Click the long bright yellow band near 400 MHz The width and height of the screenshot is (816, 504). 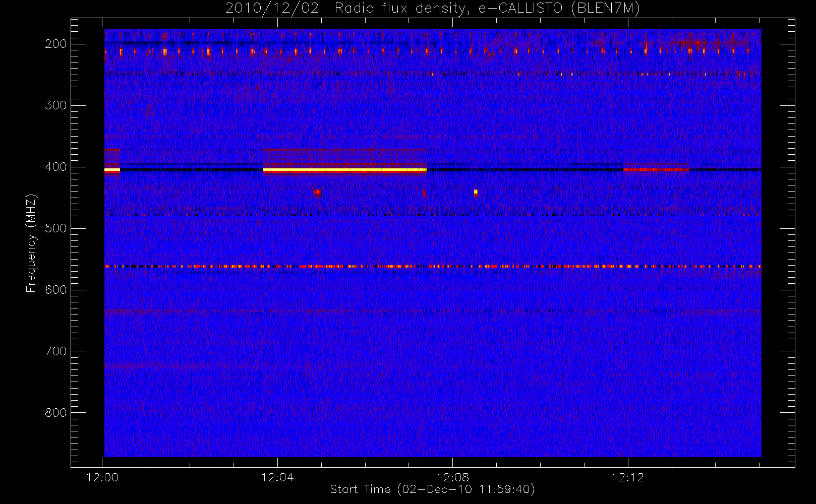(x=344, y=170)
